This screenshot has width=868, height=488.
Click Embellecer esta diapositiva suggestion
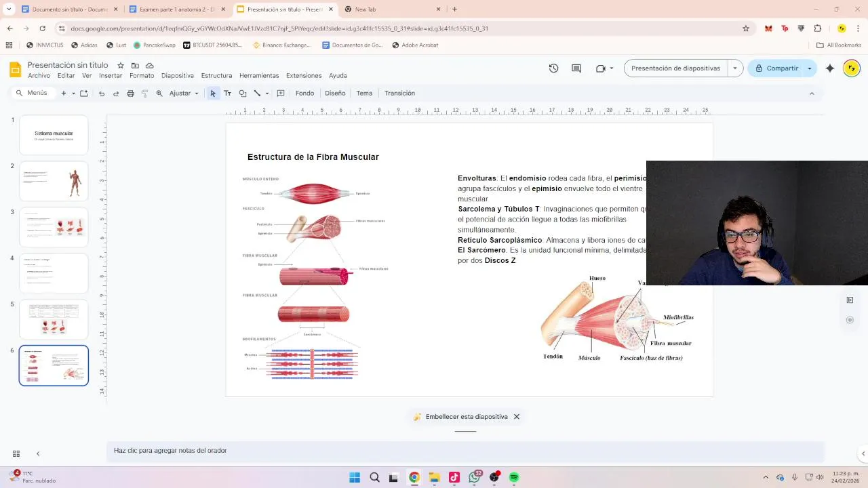460,417
